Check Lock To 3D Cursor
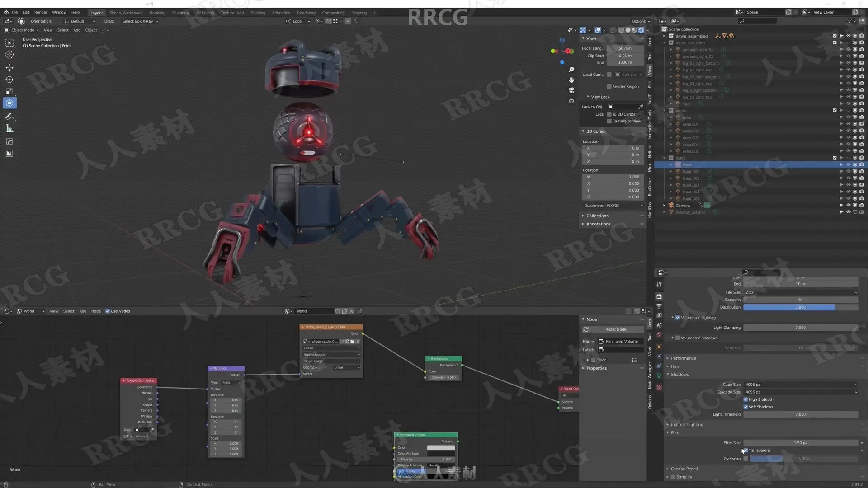Screen dimensions: 868x488 pyautogui.click(x=609, y=114)
